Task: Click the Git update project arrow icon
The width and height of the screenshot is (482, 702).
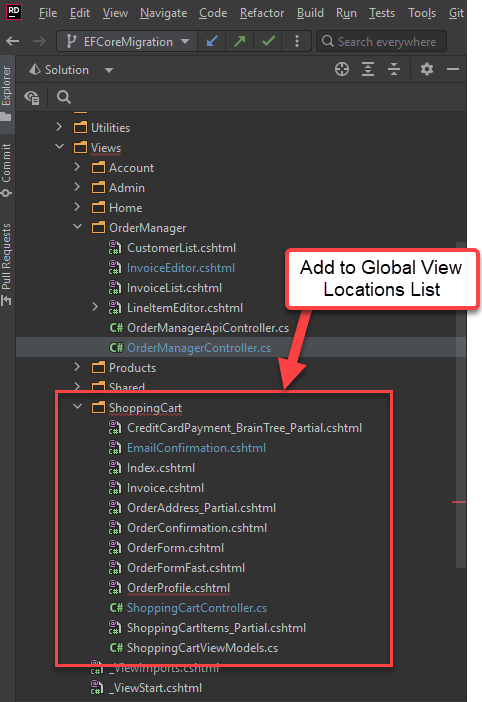Action: pos(212,42)
